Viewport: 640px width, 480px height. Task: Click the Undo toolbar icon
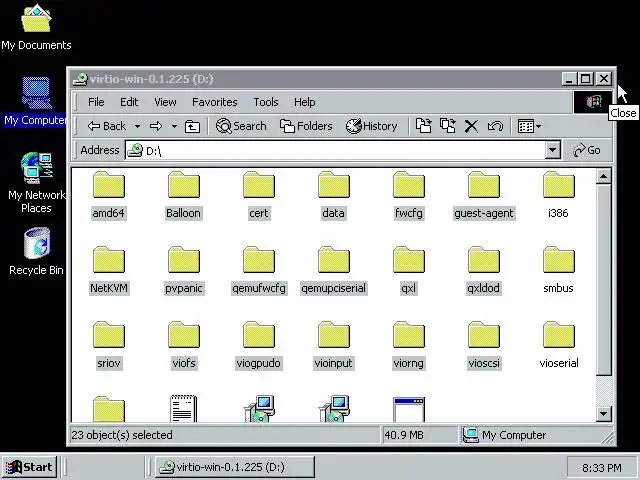click(495, 126)
